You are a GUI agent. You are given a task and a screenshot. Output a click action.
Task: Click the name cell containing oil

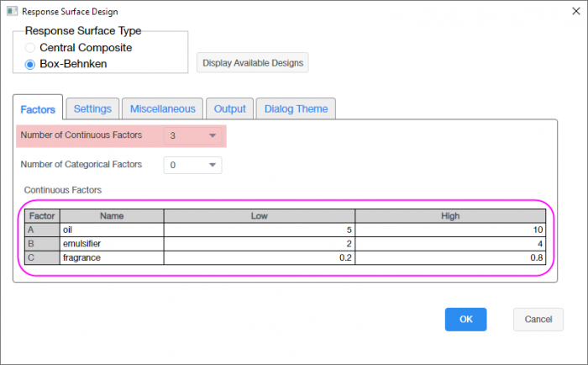111,230
